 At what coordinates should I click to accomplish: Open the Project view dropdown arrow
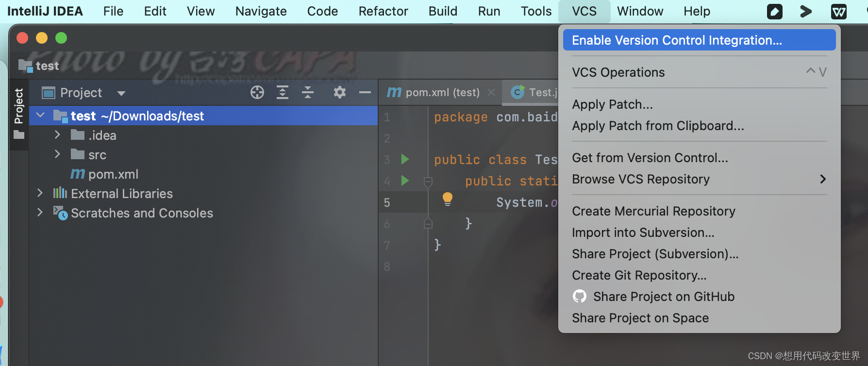pyautogui.click(x=121, y=93)
